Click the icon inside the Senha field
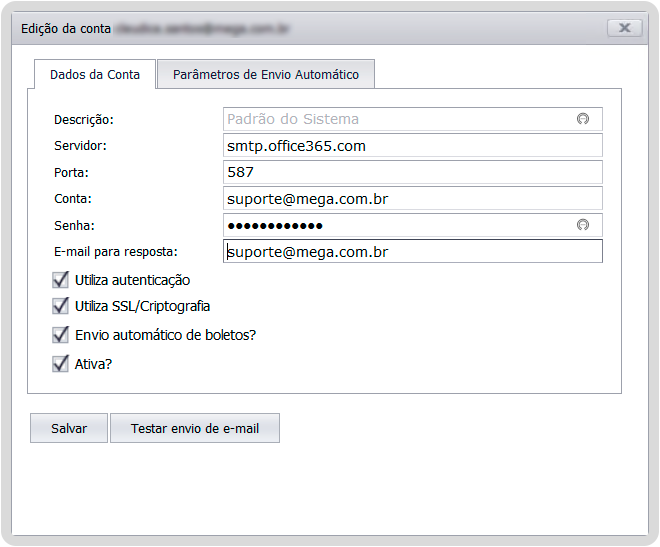Image resolution: width=660 pixels, height=547 pixels. coord(583,225)
